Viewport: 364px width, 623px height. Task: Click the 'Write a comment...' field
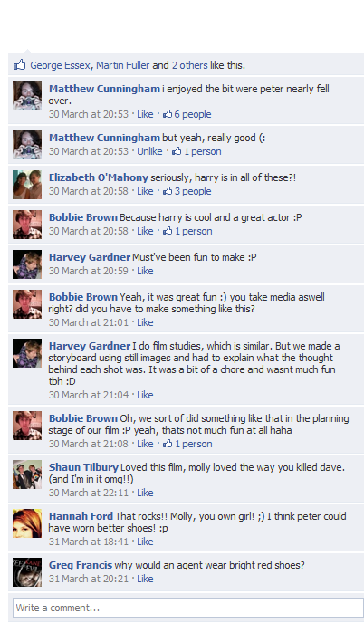pyautogui.click(x=187, y=608)
